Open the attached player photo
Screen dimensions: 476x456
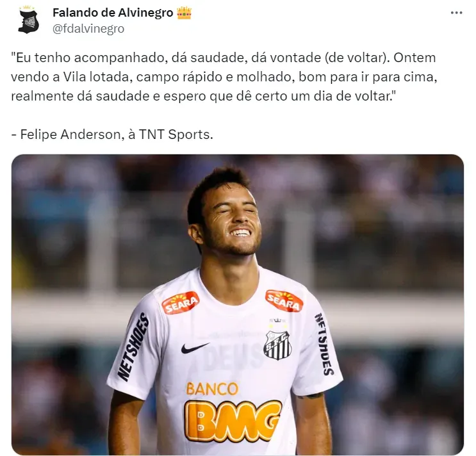238,305
